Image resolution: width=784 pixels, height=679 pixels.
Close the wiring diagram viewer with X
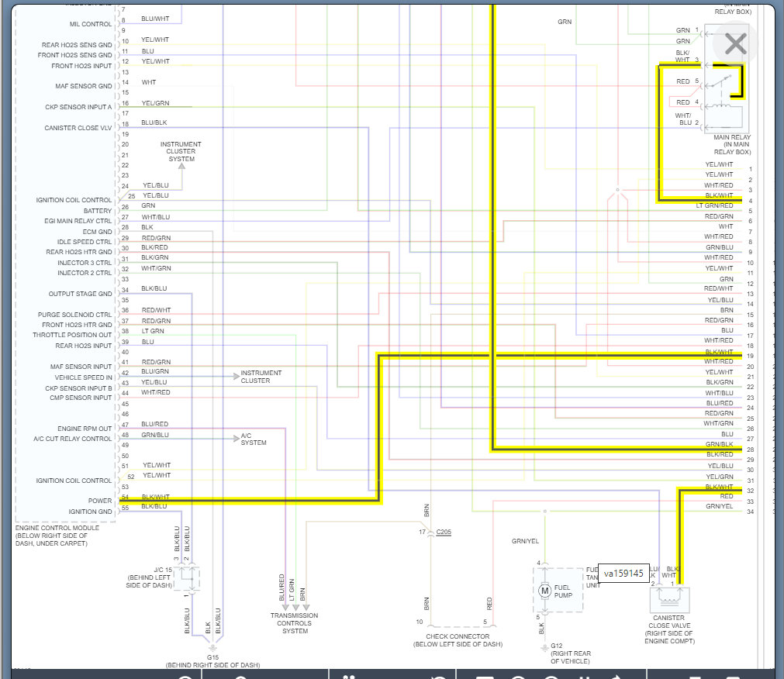click(x=735, y=44)
